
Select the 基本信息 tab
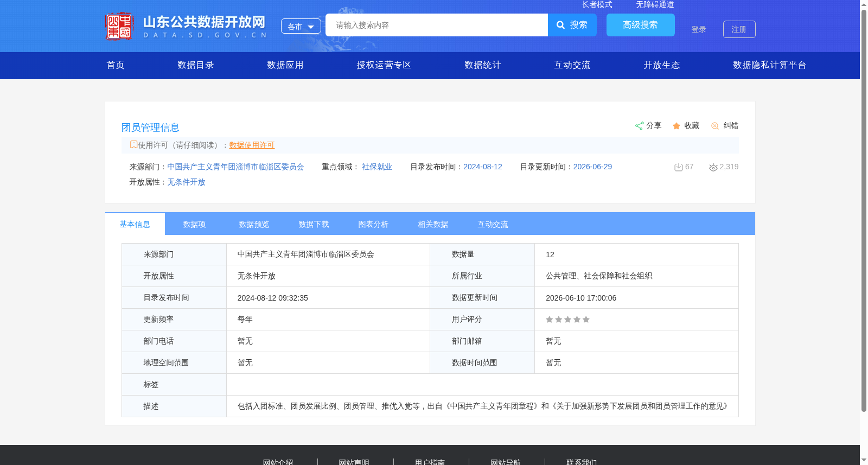pyautogui.click(x=135, y=224)
